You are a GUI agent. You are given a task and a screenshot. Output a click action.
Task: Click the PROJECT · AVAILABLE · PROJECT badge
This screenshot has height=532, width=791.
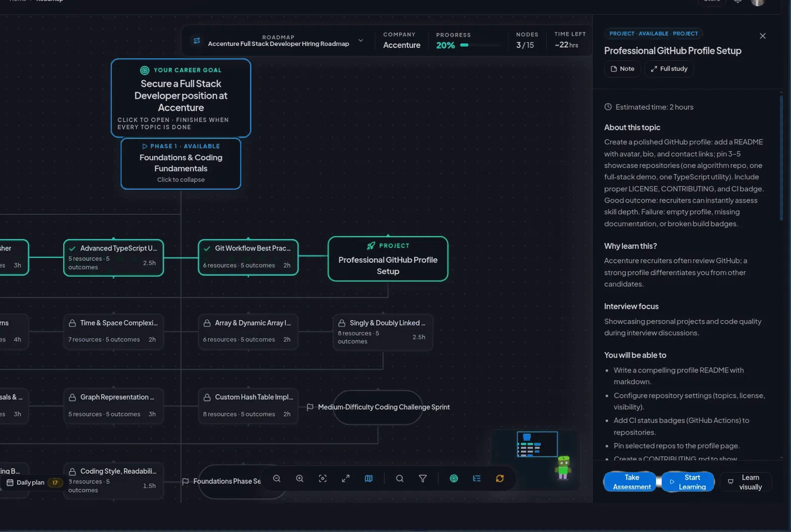coord(654,34)
